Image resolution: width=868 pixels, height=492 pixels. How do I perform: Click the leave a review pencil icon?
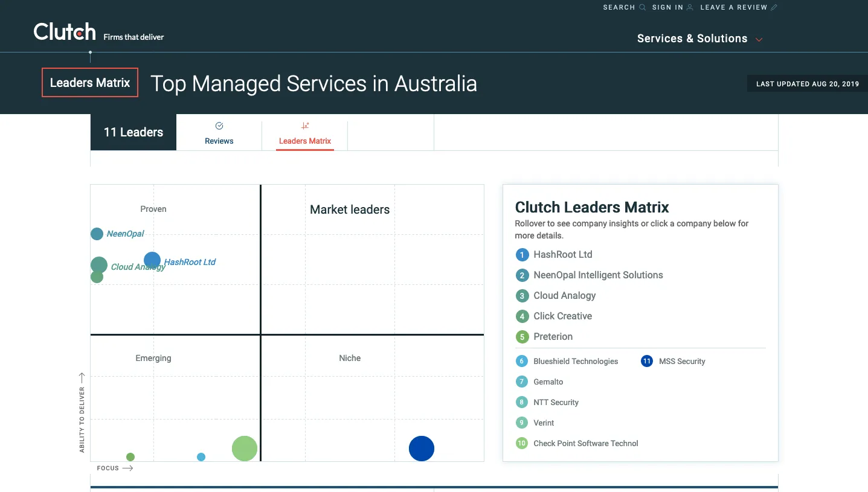[774, 7]
